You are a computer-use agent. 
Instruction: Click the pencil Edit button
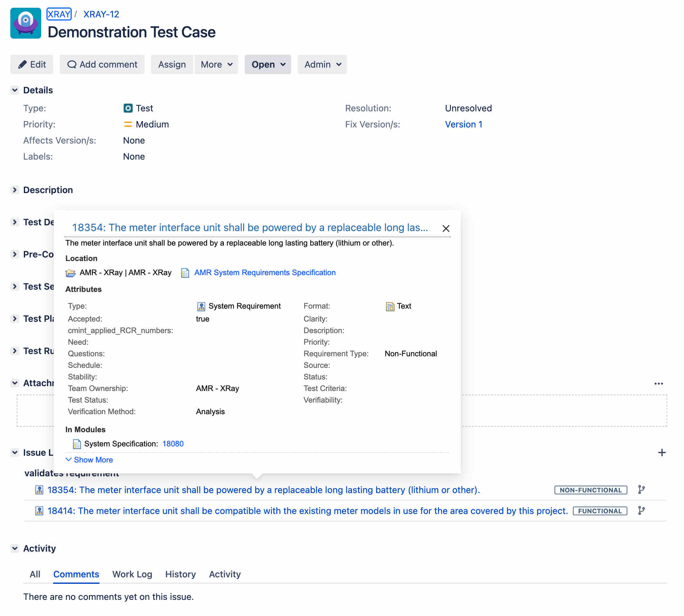click(32, 64)
